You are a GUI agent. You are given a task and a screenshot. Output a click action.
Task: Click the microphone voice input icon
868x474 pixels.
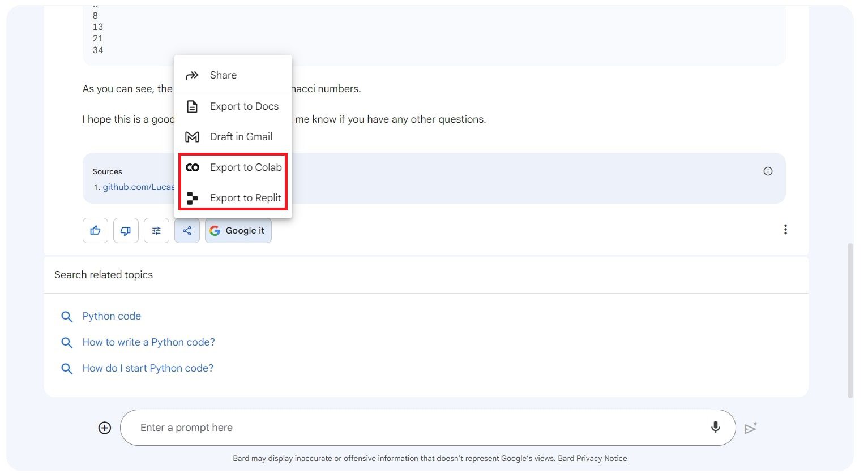tap(715, 428)
